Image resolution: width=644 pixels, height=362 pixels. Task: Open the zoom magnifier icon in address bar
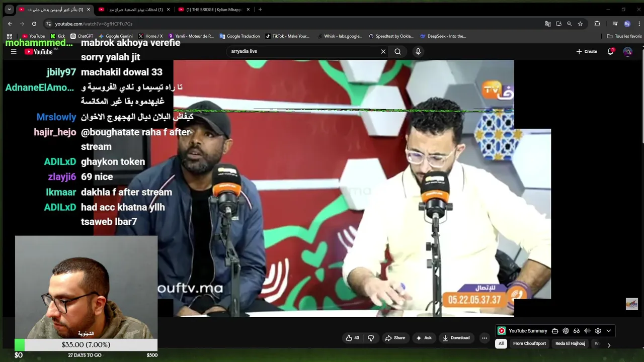[570, 24]
